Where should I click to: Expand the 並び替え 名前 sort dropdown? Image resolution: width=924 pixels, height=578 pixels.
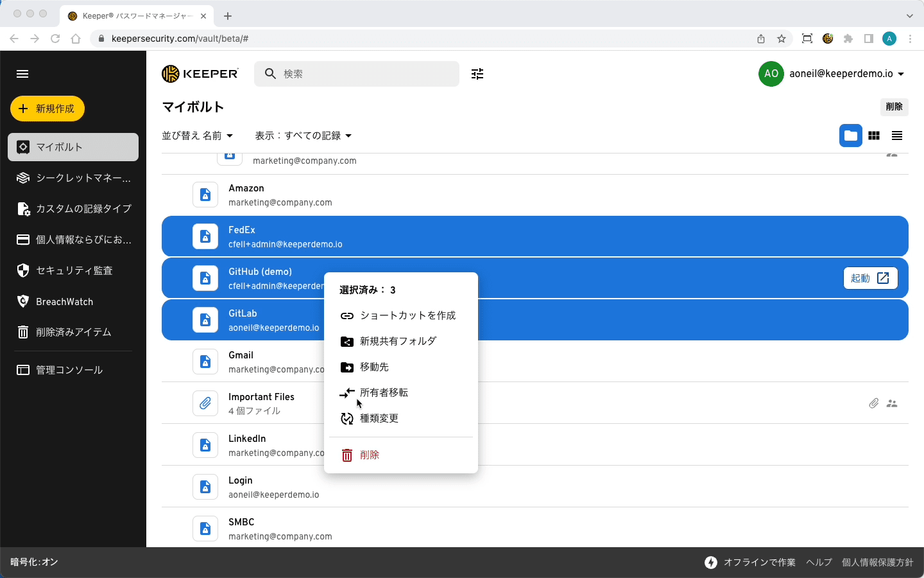[197, 136]
